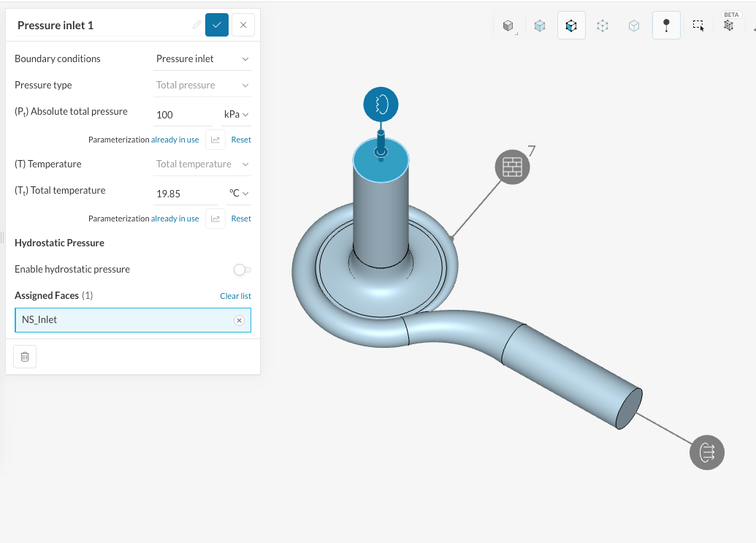Clear the Assigned Faces list
Screen dimensions: 756x543
(235, 296)
